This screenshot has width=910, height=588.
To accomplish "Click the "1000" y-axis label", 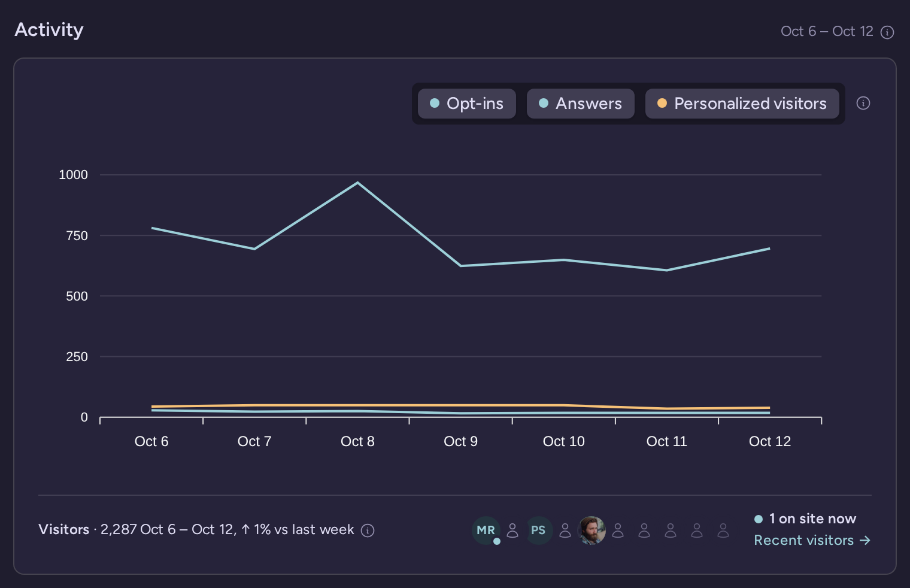I will [x=73, y=175].
